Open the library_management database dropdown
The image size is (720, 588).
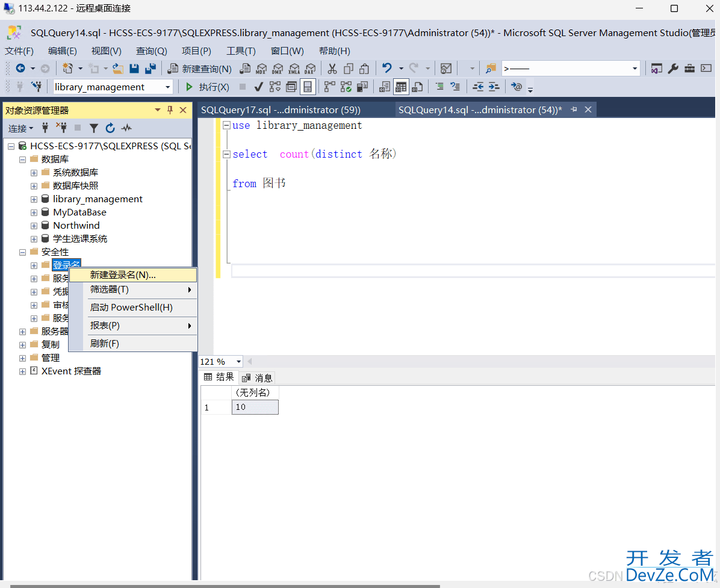pos(167,87)
